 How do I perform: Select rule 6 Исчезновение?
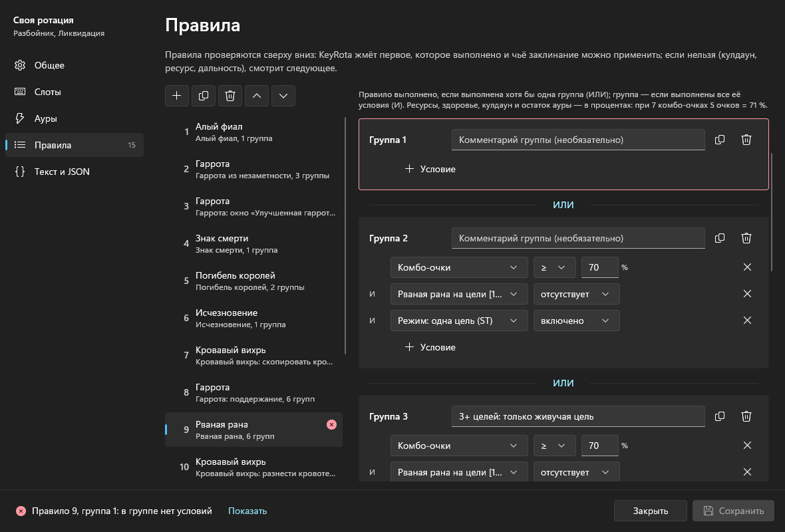pos(254,319)
